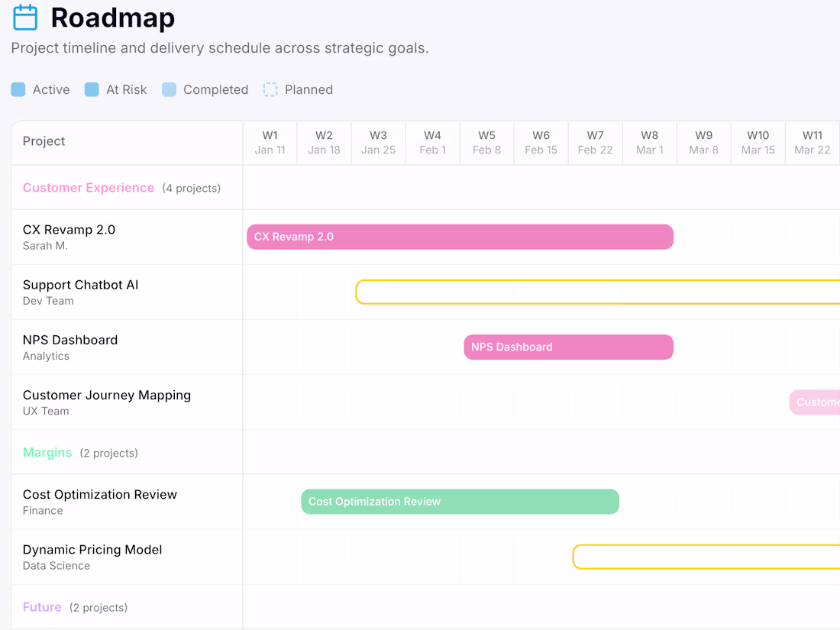Toggle the At Risk legend filter
840x630 pixels.
92,89
